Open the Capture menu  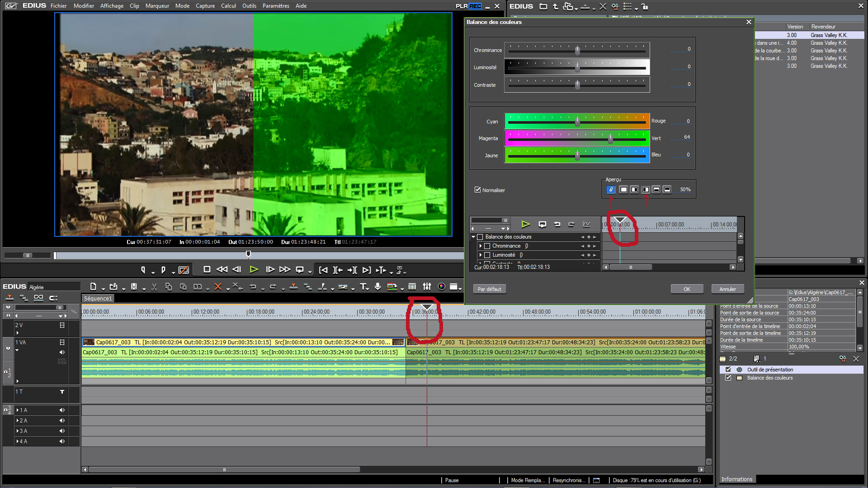coord(205,6)
